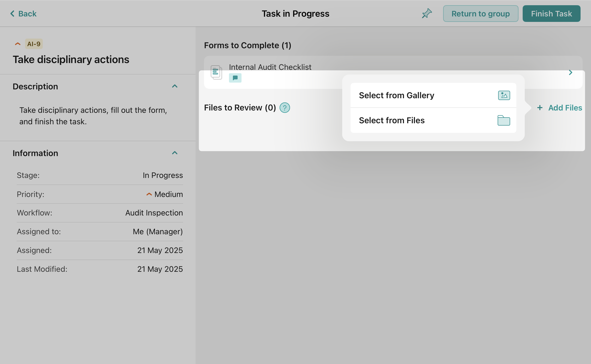Go back using the Back link
The image size is (591, 364).
click(27, 14)
